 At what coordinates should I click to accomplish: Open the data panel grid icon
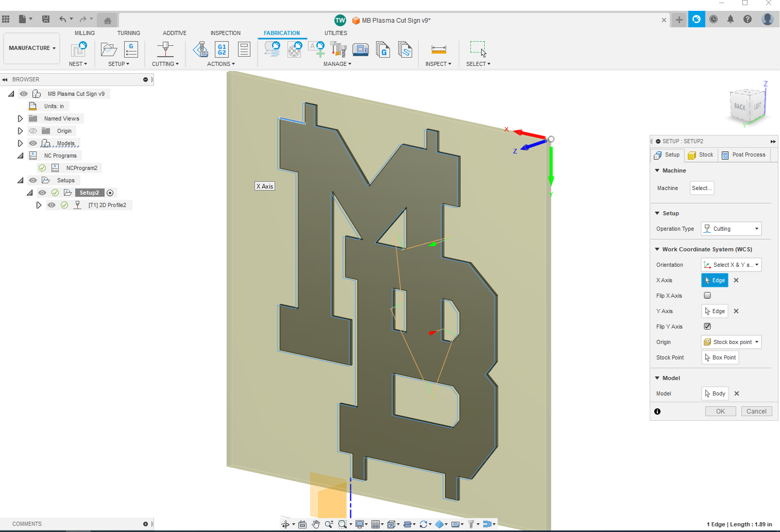click(x=6, y=20)
